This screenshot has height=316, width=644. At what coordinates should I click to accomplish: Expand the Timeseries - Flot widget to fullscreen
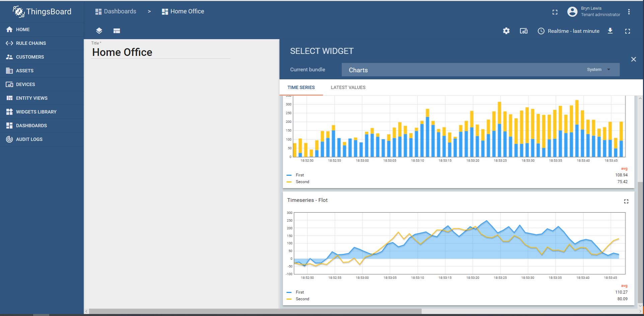point(626,201)
